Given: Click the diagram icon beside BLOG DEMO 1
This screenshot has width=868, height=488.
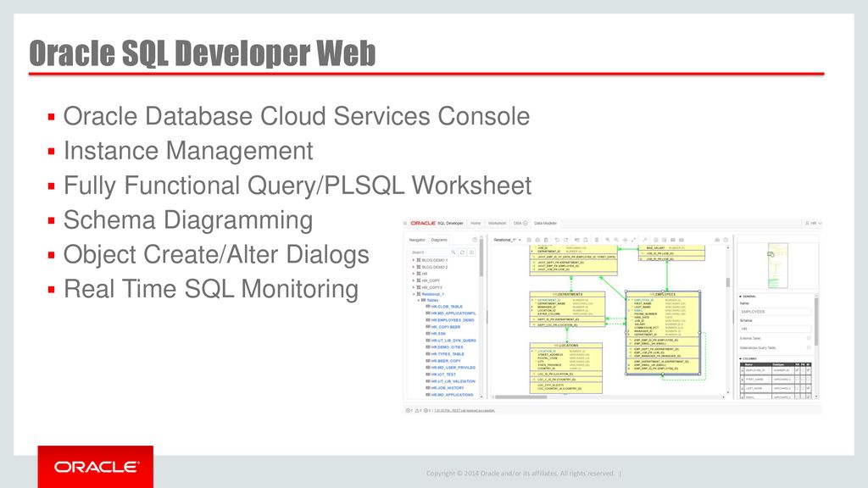Looking at the screenshot, I should (x=419, y=260).
